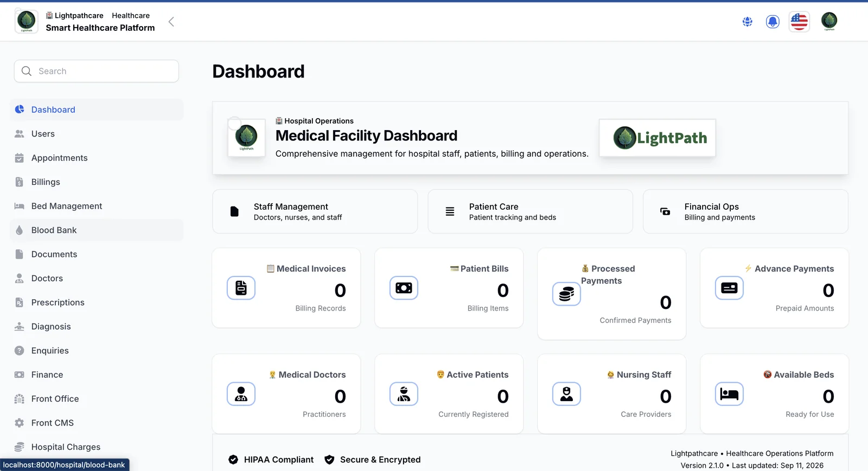The height and width of the screenshot is (471, 868).
Task: Click the Bed Management bed icon
Action: coord(20,206)
